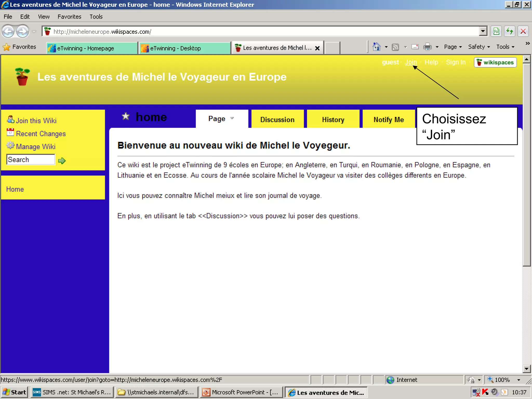Viewport: 532px width, 399px height.
Task: Click the Join link at top right
Action: 411,62
